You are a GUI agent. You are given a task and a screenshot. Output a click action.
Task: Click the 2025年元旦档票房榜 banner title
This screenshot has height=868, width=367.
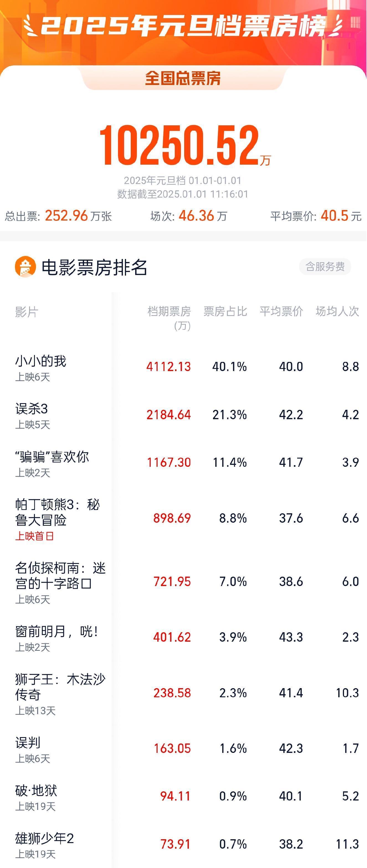pos(183,26)
